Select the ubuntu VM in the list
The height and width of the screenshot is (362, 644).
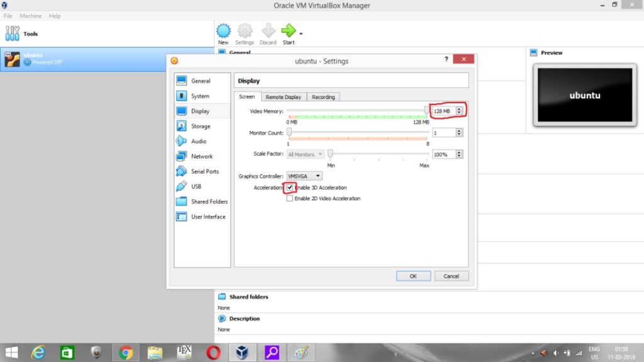(x=84, y=59)
